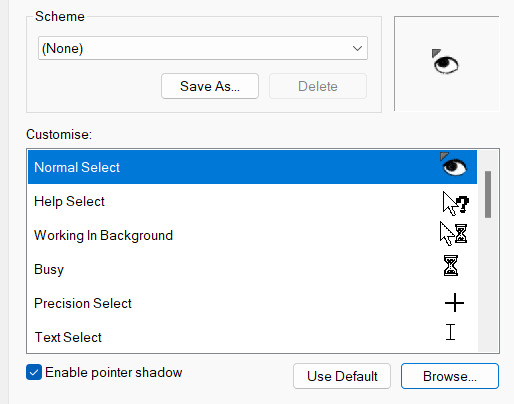Click the Browse... button
This screenshot has width=514, height=404.
[x=450, y=376]
